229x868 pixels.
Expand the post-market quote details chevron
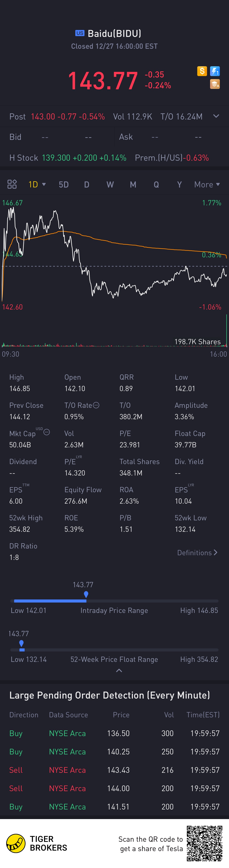click(216, 116)
